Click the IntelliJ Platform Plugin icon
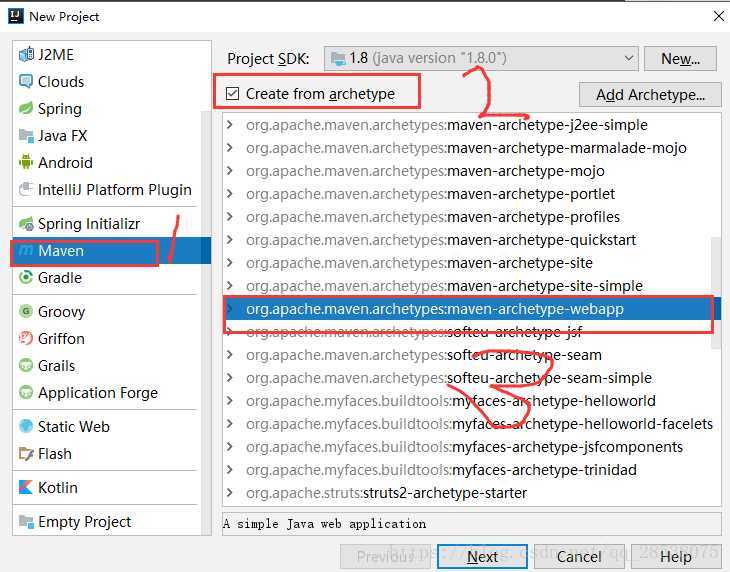730x572 pixels. tap(26, 189)
